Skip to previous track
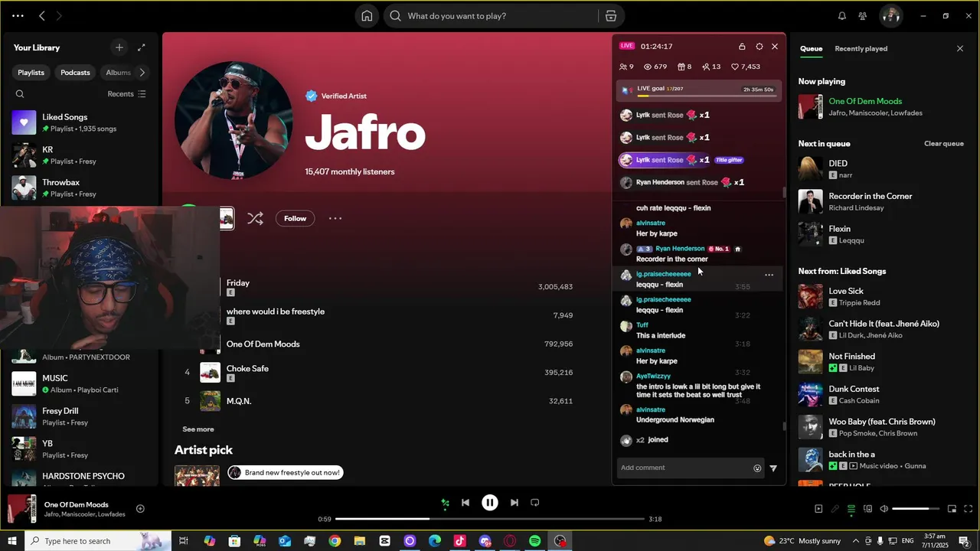The image size is (980, 551). point(465,503)
